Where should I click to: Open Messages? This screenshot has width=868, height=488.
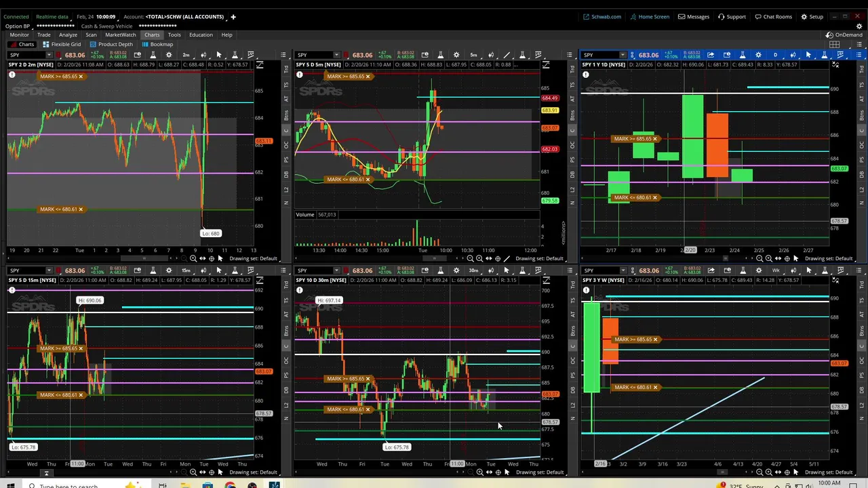click(x=693, y=16)
